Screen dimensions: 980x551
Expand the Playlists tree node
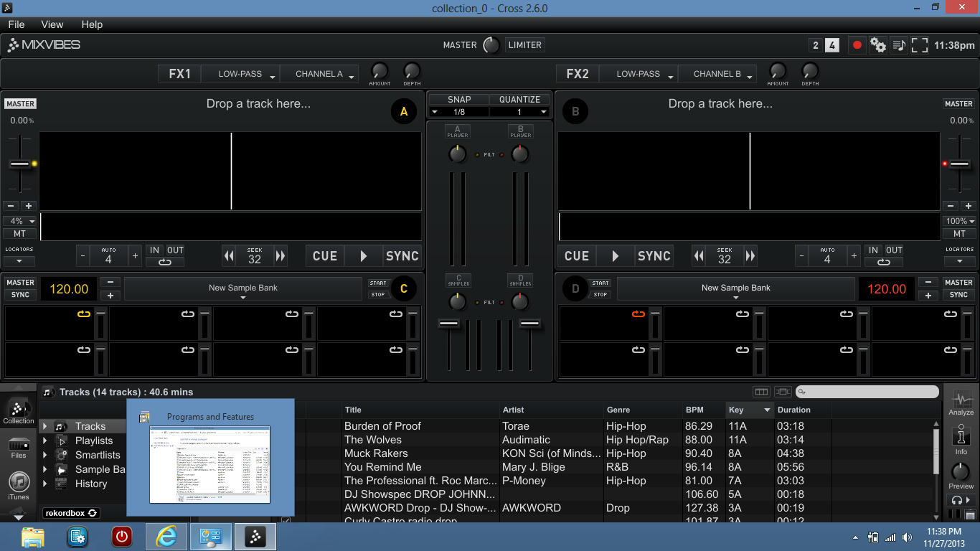point(44,441)
